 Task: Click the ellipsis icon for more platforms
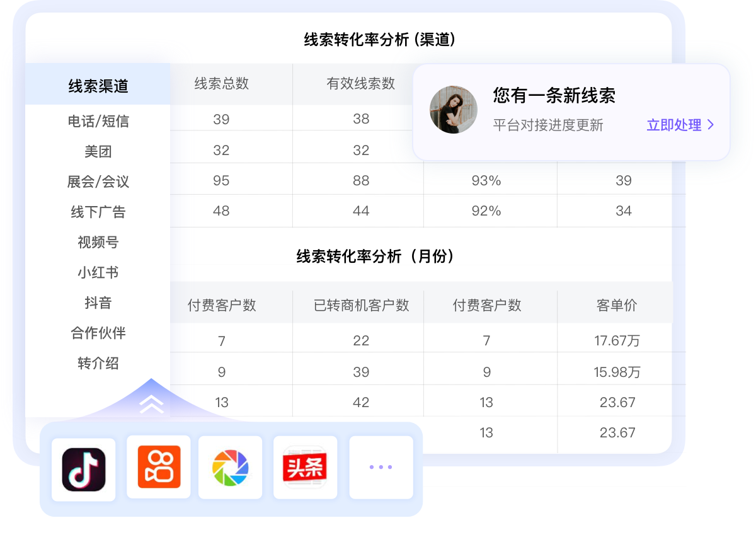click(x=381, y=466)
